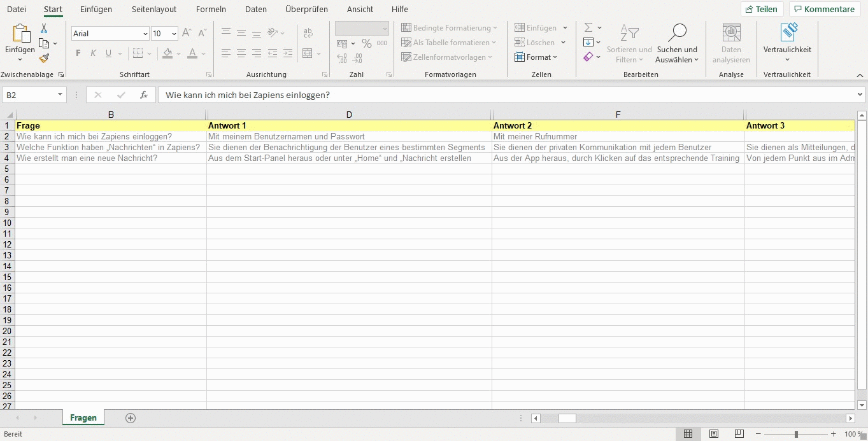Align text to vertical middle of cell
Image resolution: width=868 pixels, height=441 pixels.
(x=241, y=32)
